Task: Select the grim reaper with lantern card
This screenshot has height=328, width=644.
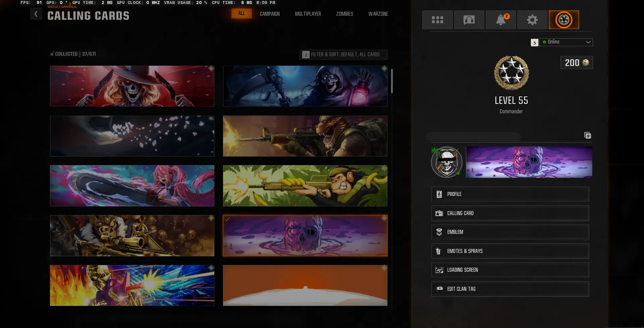Action: [x=305, y=86]
